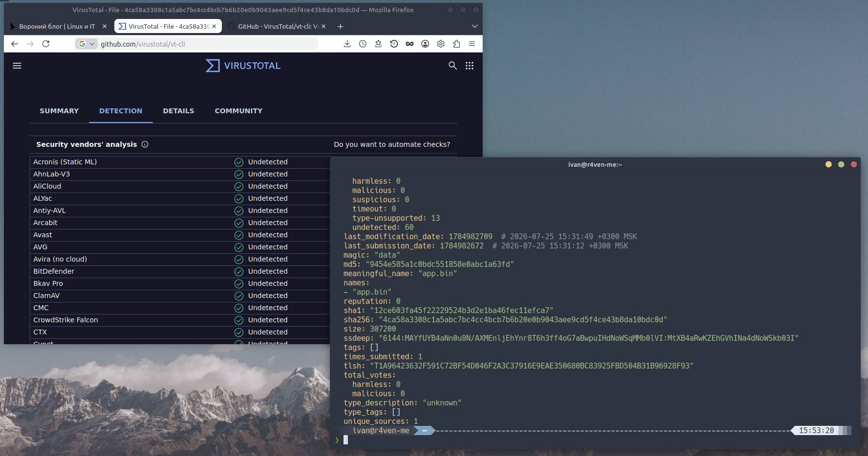Click the AhnLab-V3 vendor row
Image resolution: width=868 pixels, height=456 pixels.
[x=180, y=174]
